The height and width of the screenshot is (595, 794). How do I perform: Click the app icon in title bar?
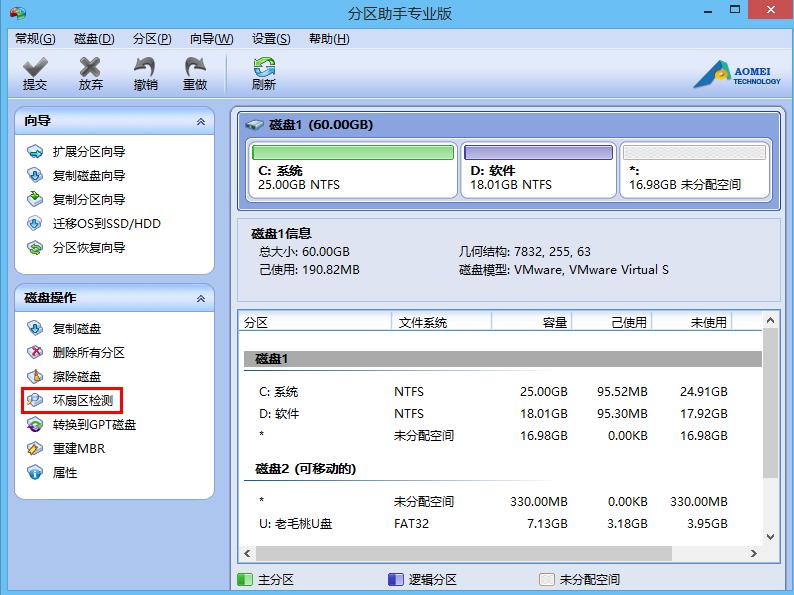[x=18, y=13]
